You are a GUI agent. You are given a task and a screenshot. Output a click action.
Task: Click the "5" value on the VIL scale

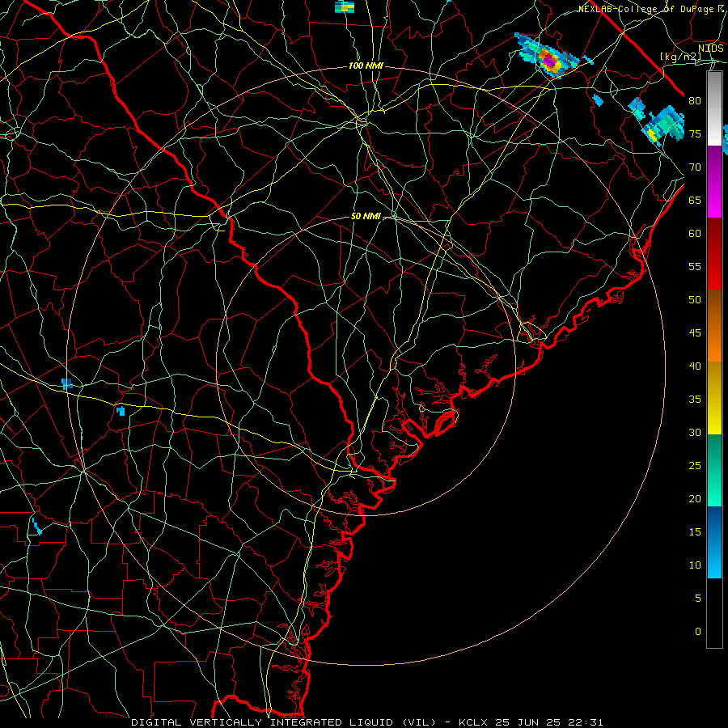[x=698, y=599]
